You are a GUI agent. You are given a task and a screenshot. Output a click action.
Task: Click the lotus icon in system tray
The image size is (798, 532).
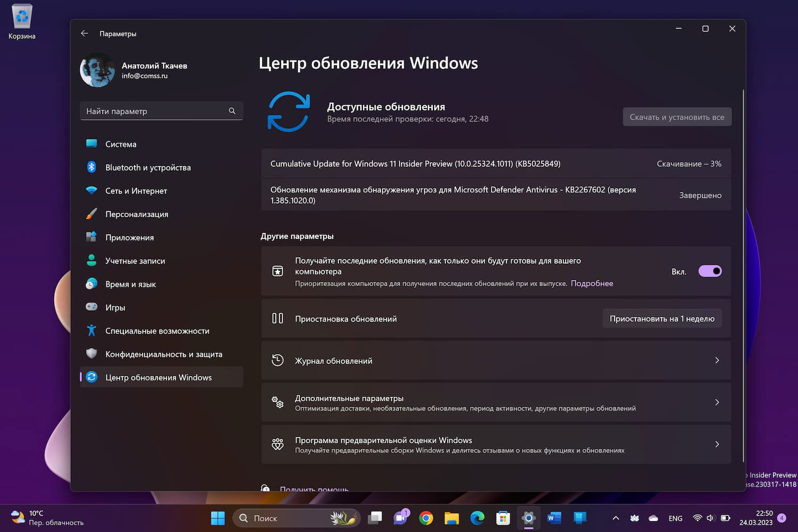point(635,518)
